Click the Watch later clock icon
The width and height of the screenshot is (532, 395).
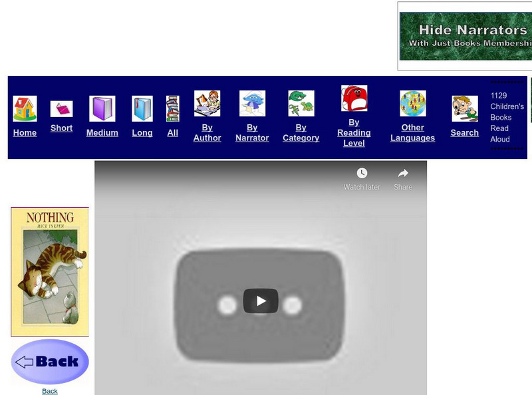362,174
